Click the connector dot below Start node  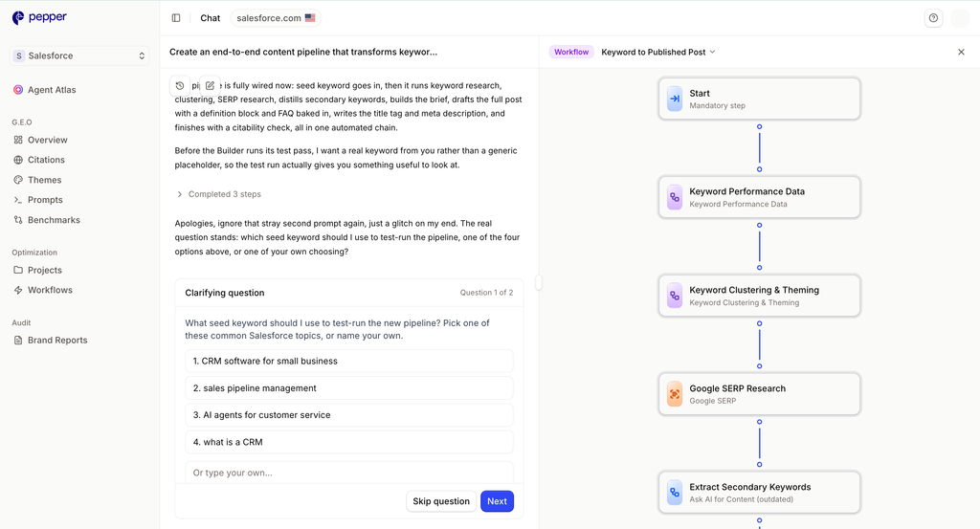(x=759, y=127)
